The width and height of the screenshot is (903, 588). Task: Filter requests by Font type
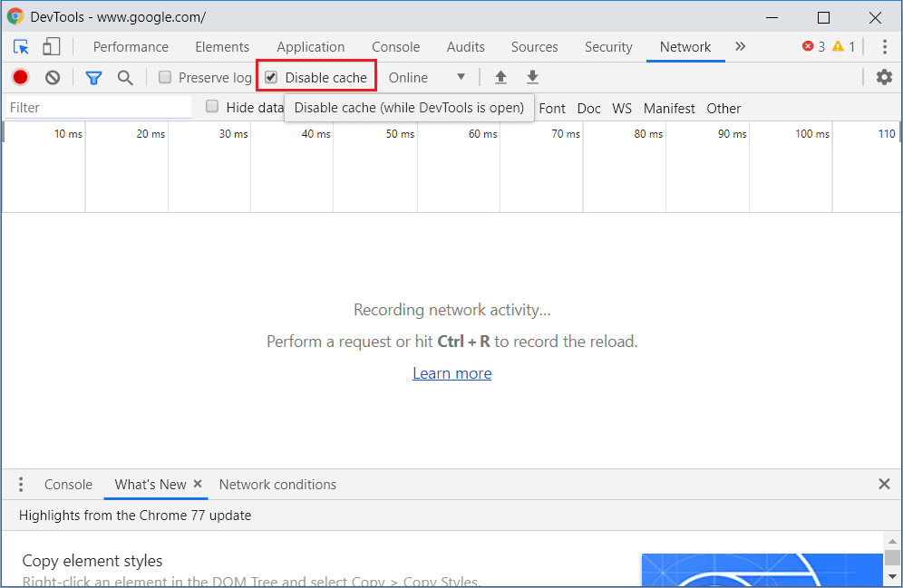[x=552, y=108]
